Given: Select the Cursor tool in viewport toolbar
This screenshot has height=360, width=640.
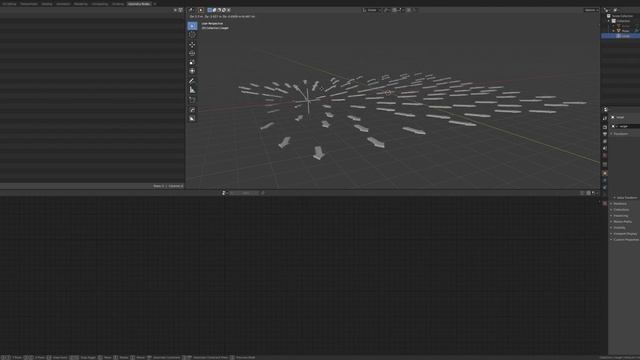Looking at the screenshot, I should click(192, 35).
